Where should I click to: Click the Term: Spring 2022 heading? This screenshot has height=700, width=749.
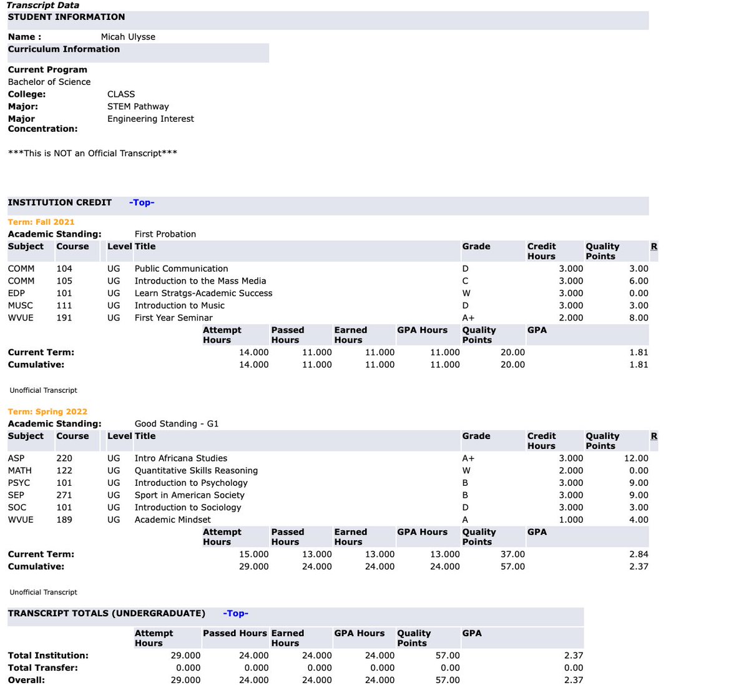[x=47, y=412]
